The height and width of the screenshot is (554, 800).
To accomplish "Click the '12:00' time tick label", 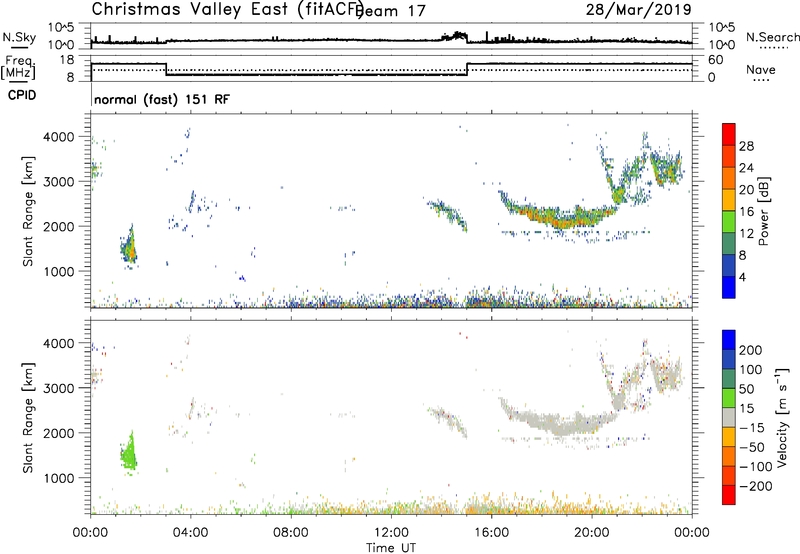I will coord(391,533).
